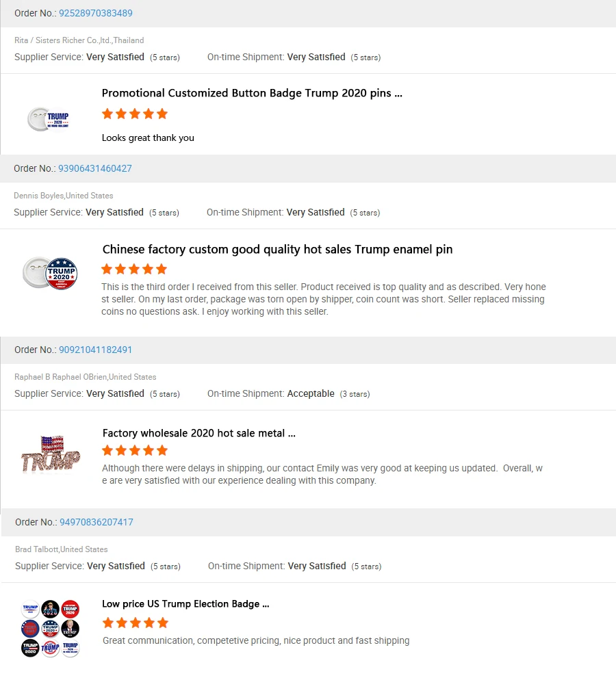
Task: Click reviewer name Dennis Boyles, United States
Action: (64, 196)
